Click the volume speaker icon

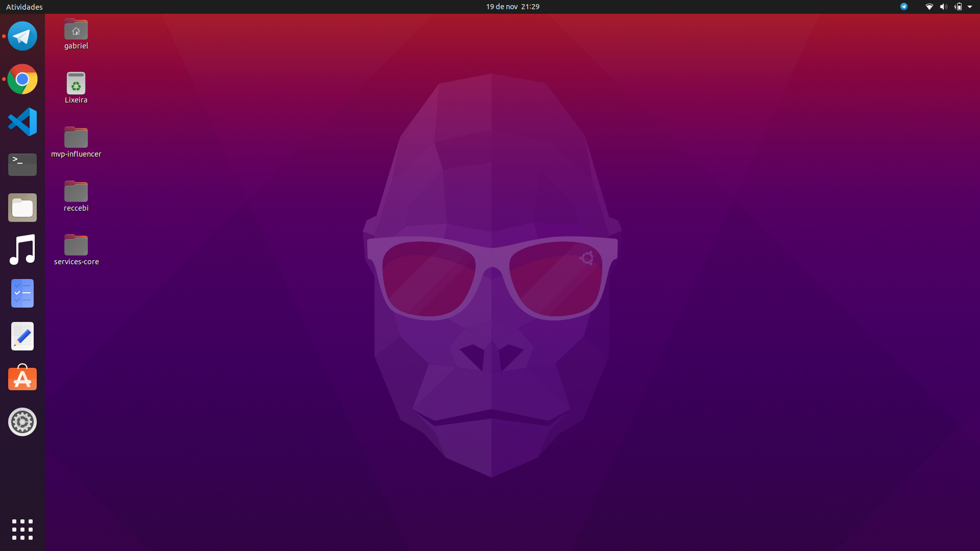coord(943,7)
